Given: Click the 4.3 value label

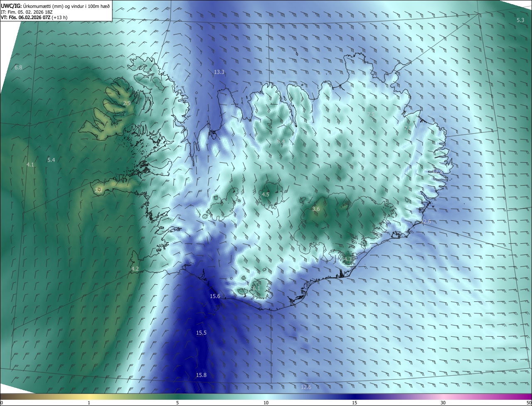Looking at the screenshot, I should (347, 260).
